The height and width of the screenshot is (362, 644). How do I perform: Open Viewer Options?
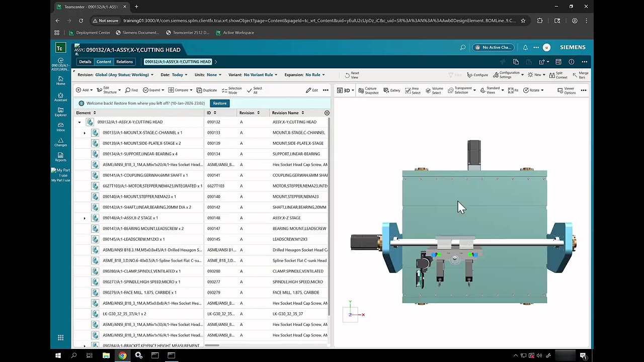pyautogui.click(x=567, y=90)
